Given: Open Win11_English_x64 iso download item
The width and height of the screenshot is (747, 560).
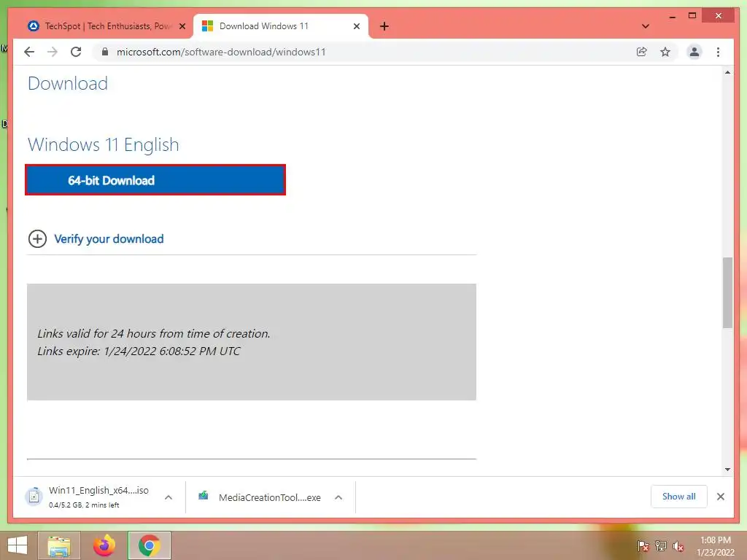Looking at the screenshot, I should [x=98, y=497].
